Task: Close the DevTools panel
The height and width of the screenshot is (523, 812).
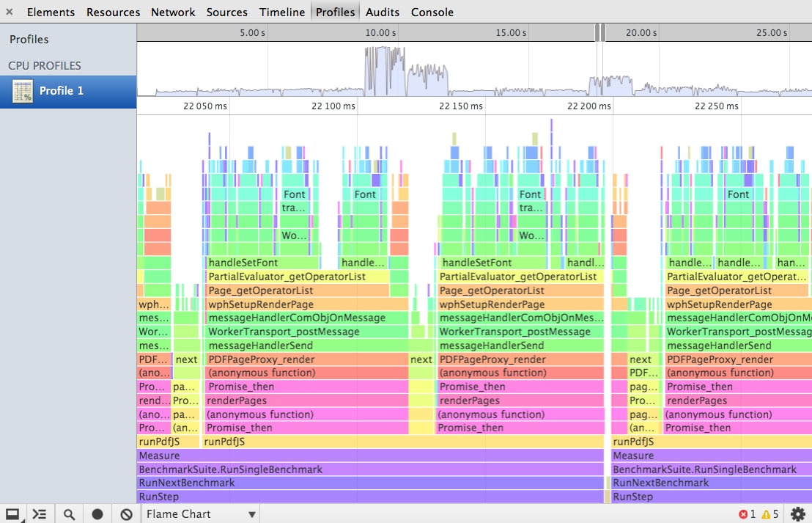Action: click(10, 12)
